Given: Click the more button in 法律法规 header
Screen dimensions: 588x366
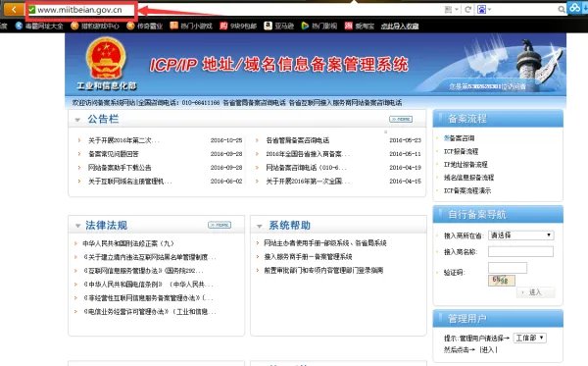Looking at the screenshot, I should click(220, 225).
